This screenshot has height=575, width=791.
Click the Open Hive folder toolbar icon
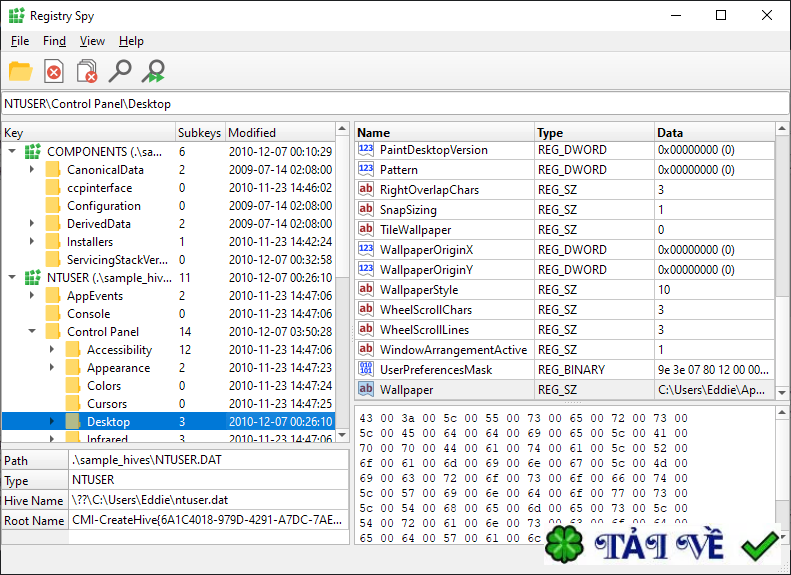click(20, 71)
